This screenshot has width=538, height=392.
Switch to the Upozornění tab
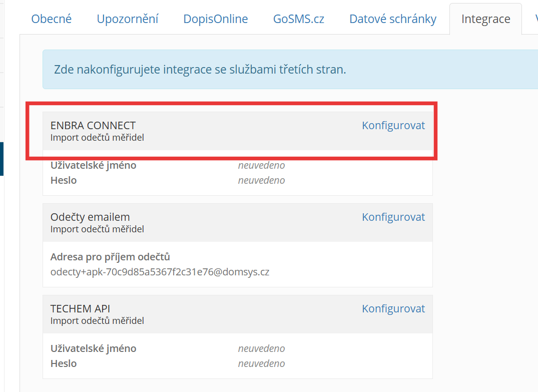[127, 19]
